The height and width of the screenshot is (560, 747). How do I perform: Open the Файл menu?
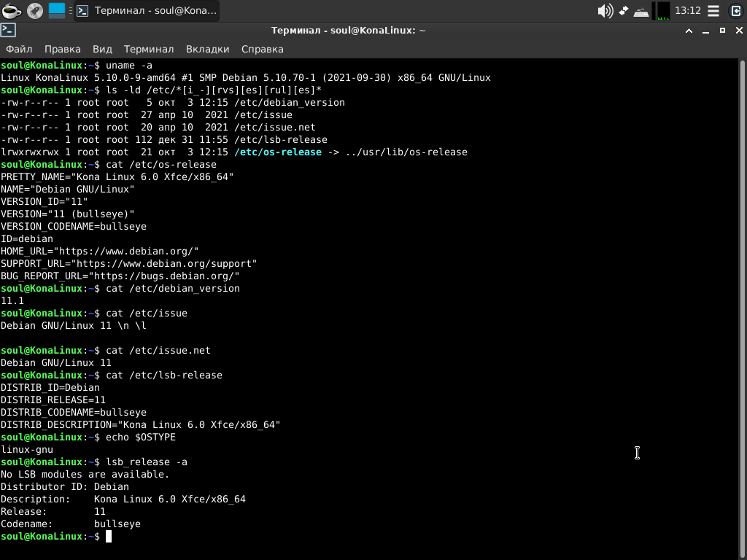(19, 49)
